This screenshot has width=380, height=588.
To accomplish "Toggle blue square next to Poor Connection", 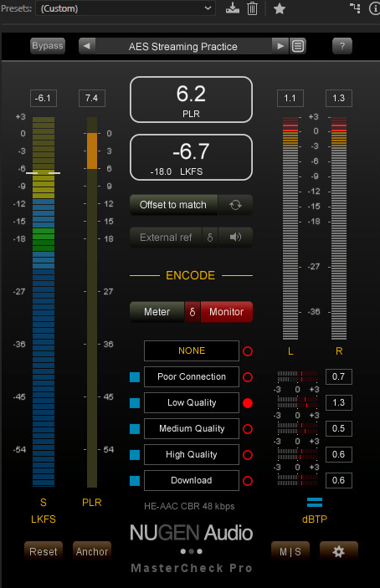I will [135, 377].
